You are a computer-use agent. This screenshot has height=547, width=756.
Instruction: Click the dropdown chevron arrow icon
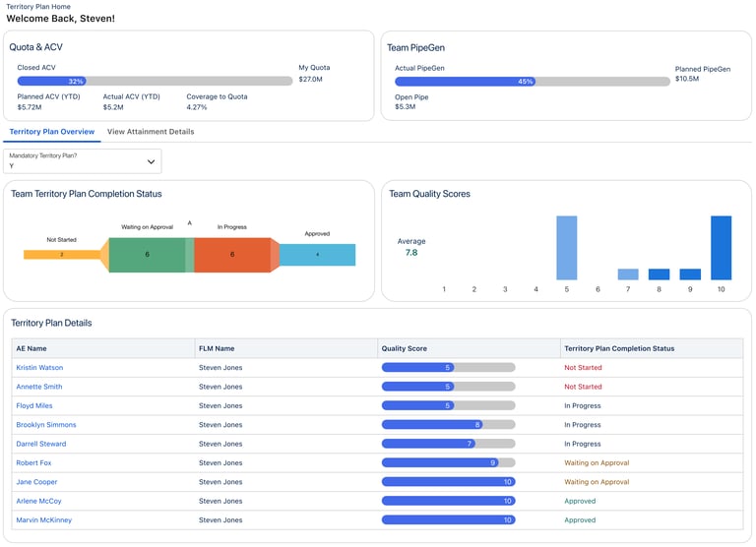point(151,162)
